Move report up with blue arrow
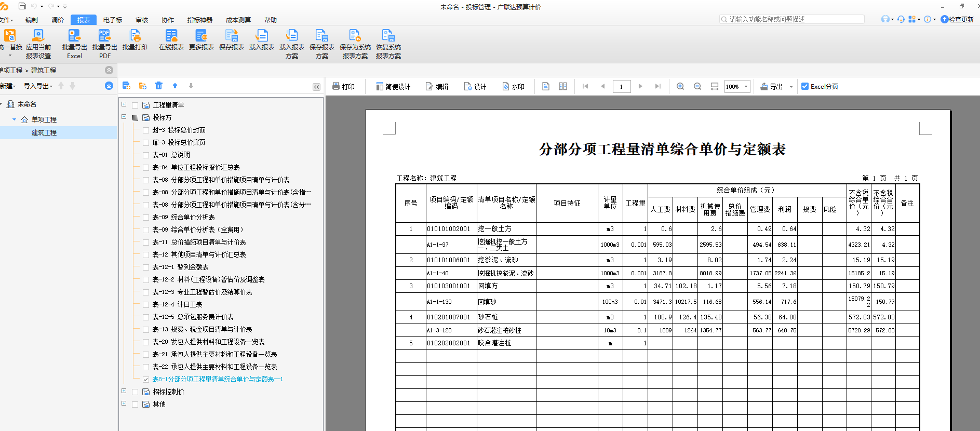This screenshot has height=431, width=980. click(175, 86)
